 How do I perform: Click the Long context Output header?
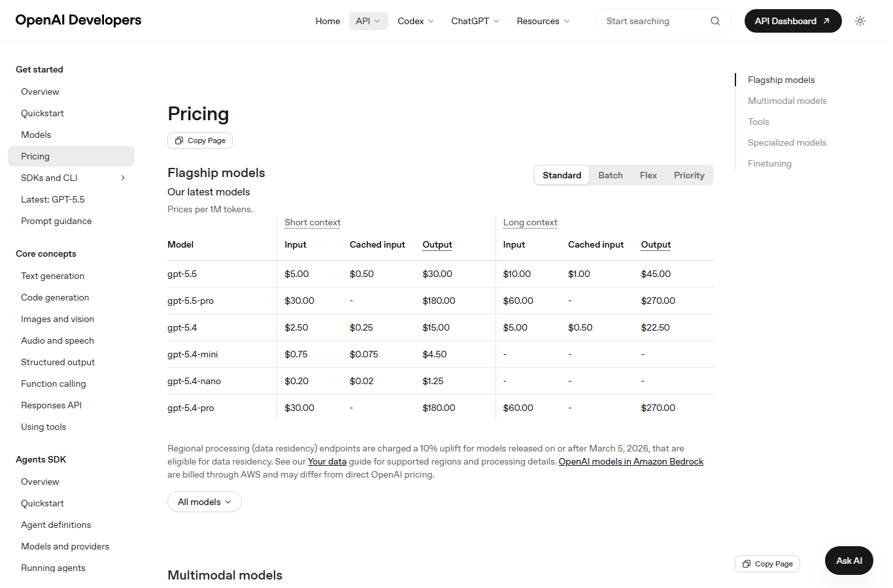[656, 244]
